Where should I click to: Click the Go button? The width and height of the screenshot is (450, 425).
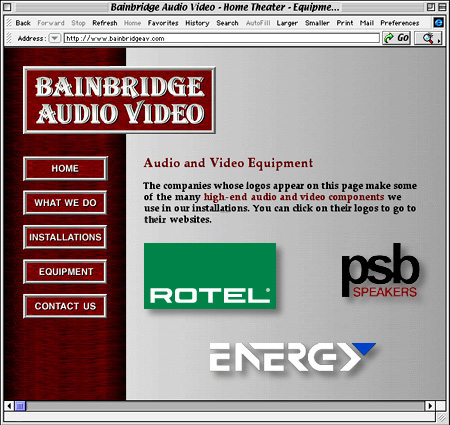[396, 38]
